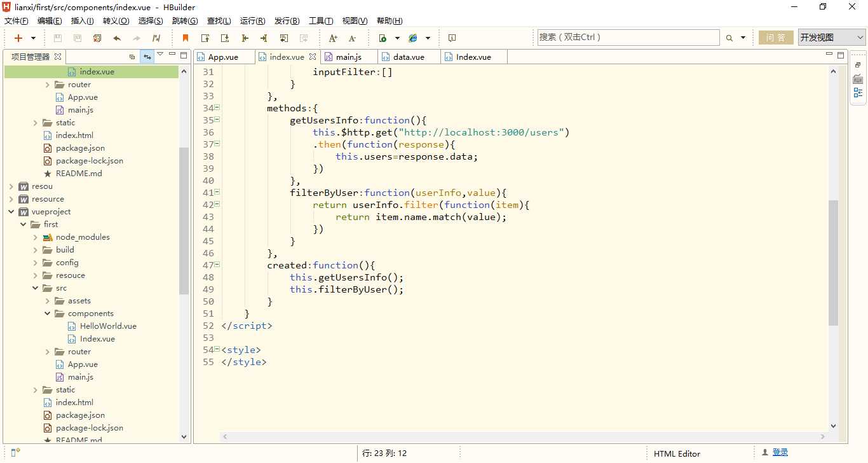Click the increase font size A+ icon

(x=333, y=38)
